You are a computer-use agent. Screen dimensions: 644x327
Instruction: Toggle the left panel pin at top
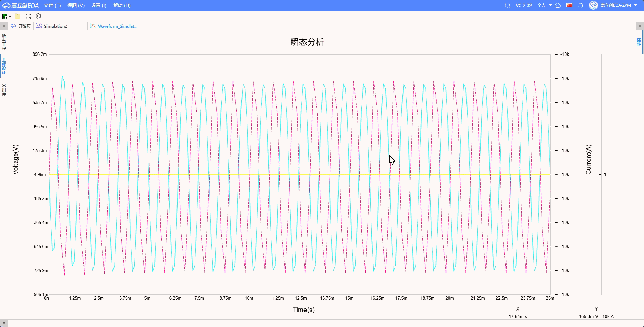coord(4,26)
